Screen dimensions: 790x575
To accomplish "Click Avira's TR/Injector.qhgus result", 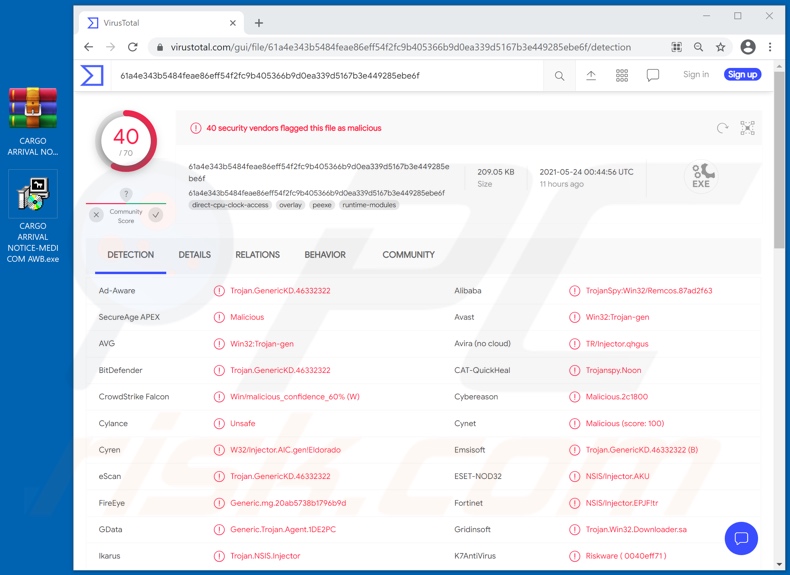I will (617, 344).
